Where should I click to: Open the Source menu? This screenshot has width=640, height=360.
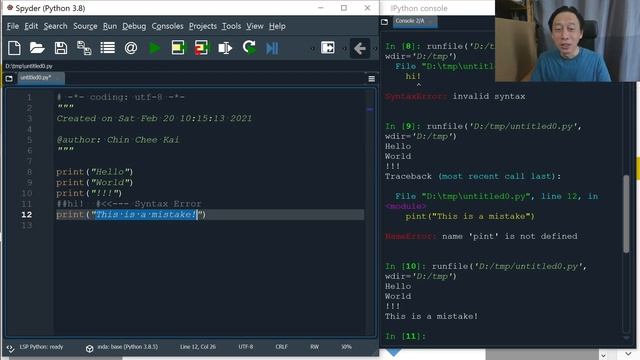point(85,26)
